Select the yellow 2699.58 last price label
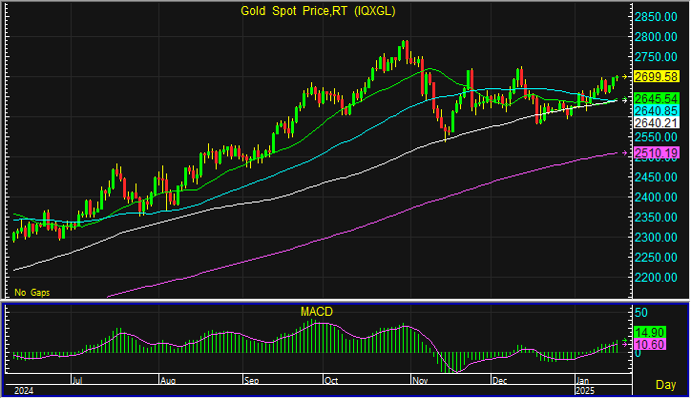Viewport: 691px width, 399px height. click(x=656, y=77)
